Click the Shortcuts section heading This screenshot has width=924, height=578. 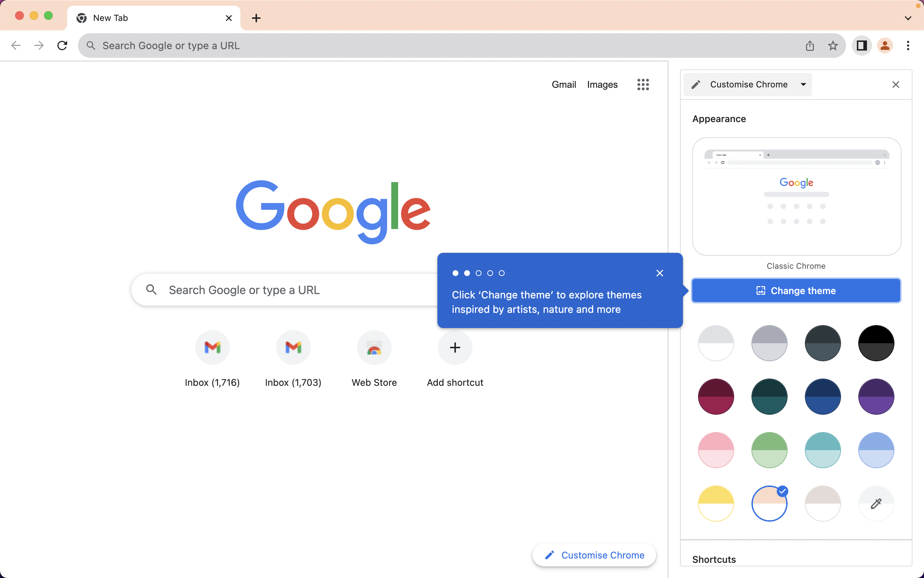click(x=714, y=559)
